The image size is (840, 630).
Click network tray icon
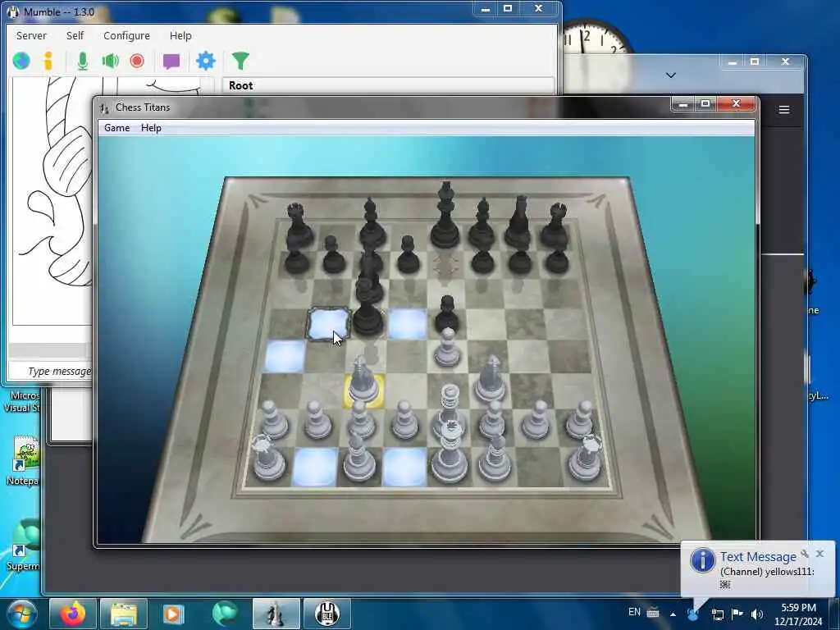pyautogui.click(x=717, y=614)
